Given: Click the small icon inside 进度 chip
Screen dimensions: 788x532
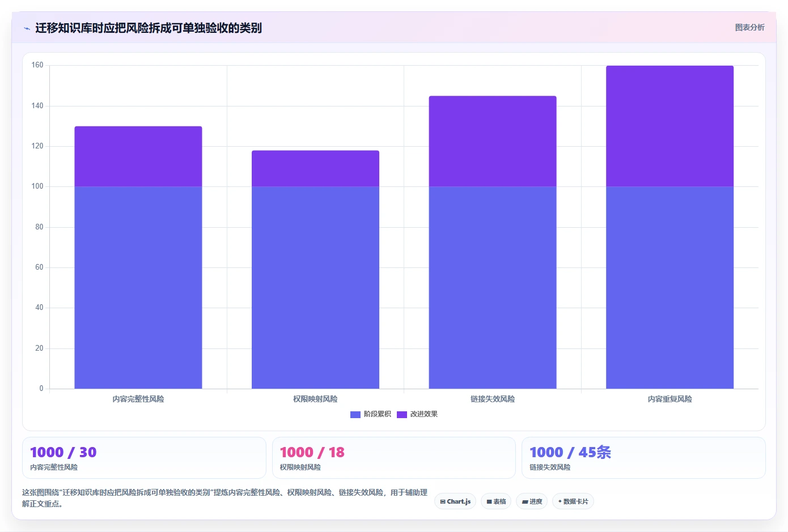Looking at the screenshot, I should coord(525,502).
